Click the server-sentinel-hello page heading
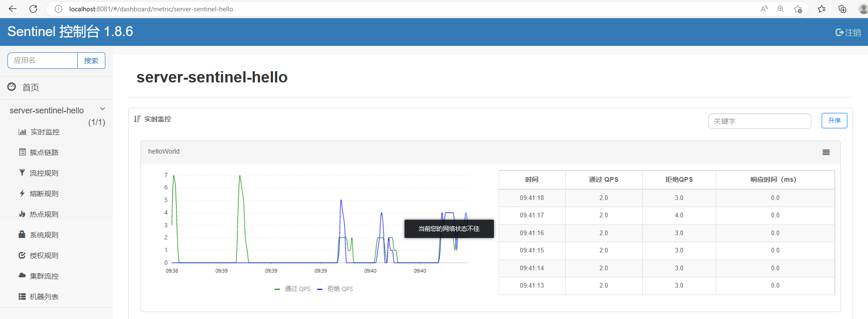The image size is (868, 319). 212,77
